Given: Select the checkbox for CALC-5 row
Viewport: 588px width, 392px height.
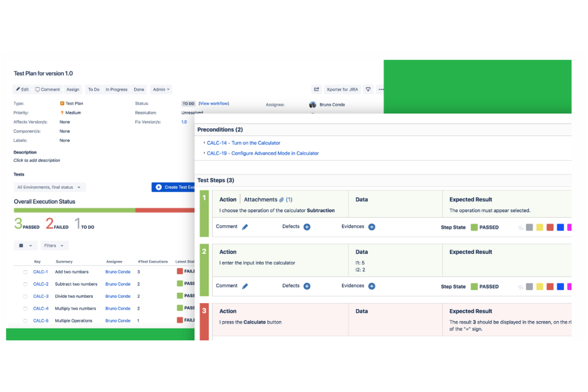Looking at the screenshot, I should [25, 321].
